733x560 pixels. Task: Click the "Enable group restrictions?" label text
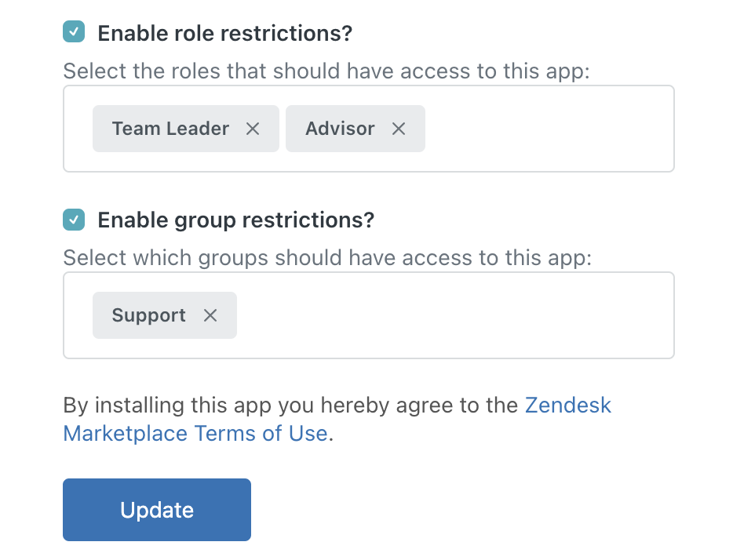[235, 220]
